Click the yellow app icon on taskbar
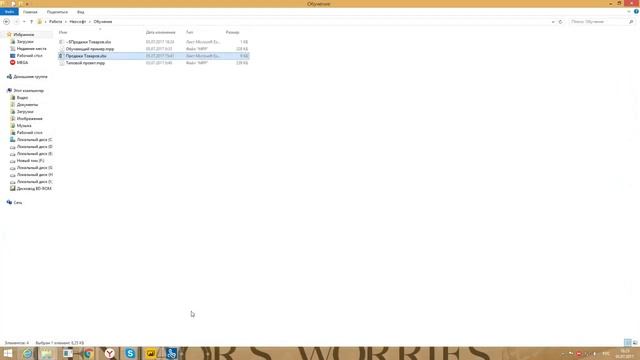This screenshot has height=360, width=640. pos(151,353)
